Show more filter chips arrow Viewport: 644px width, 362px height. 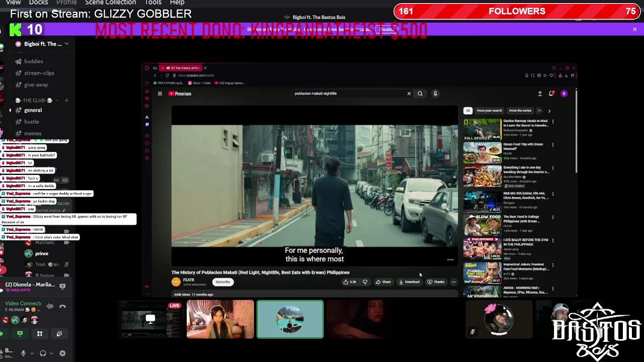(x=549, y=111)
